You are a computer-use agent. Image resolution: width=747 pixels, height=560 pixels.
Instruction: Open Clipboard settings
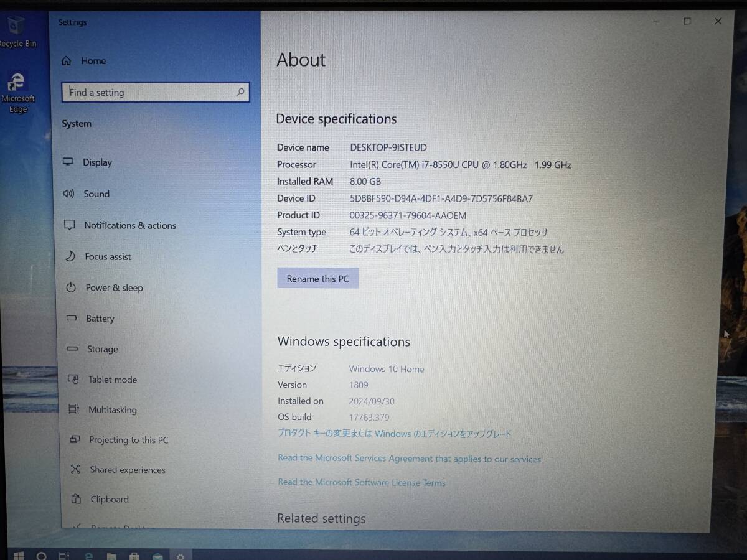click(x=110, y=499)
